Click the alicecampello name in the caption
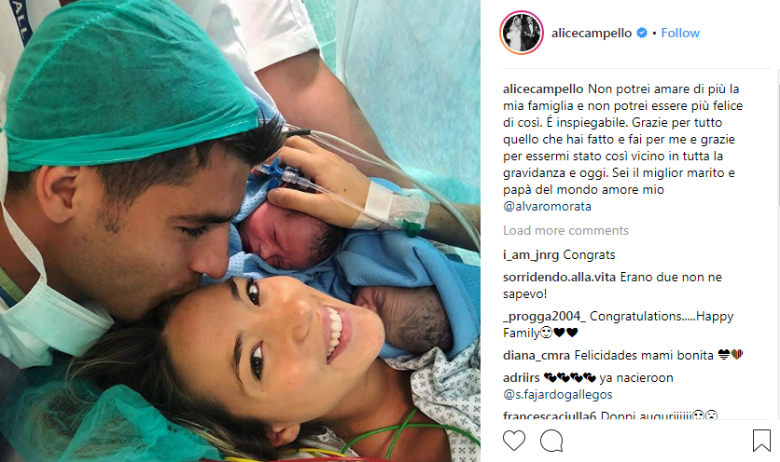Image resolution: width=780 pixels, height=462 pixels. click(543, 89)
